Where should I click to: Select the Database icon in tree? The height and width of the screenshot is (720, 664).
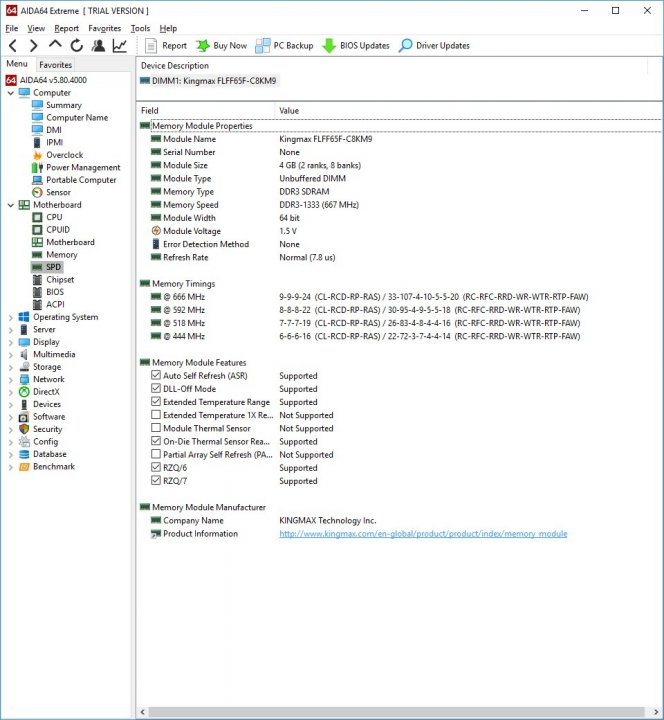click(x=24, y=454)
